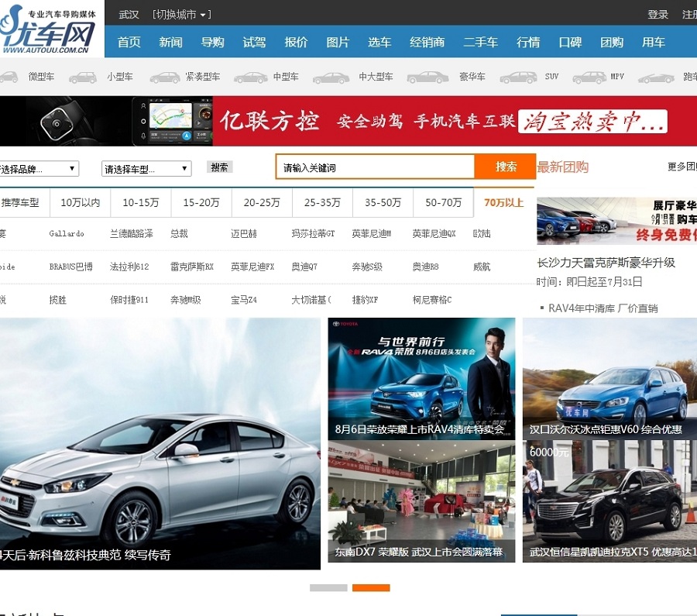Image resolution: width=697 pixels, height=616 pixels.
Task: Open the 用车 navigation item
Action: pyautogui.click(x=654, y=43)
